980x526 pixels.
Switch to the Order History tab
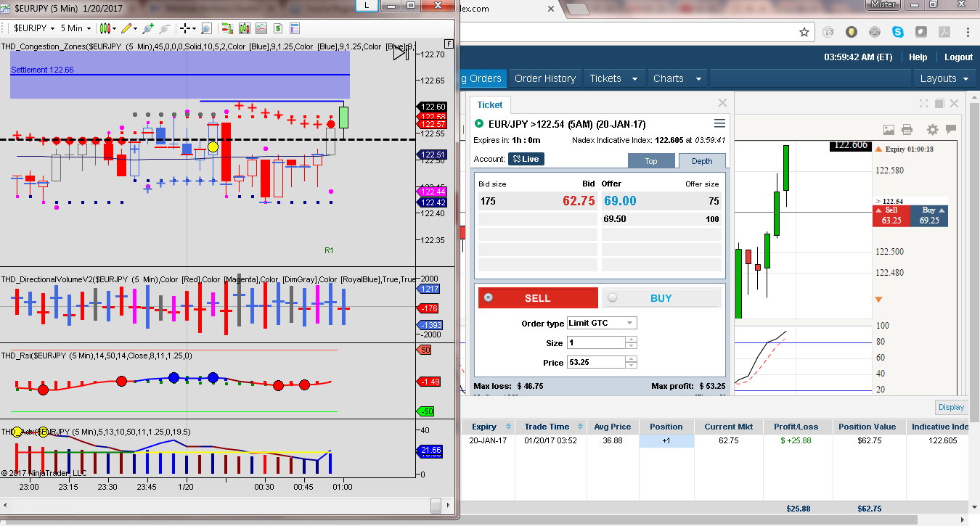pyautogui.click(x=545, y=78)
